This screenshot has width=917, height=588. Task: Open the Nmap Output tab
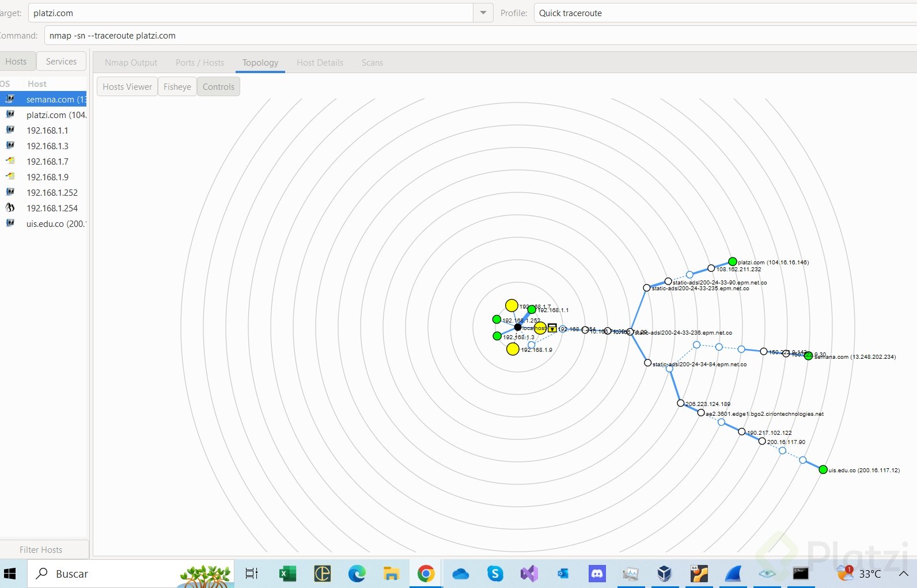click(x=131, y=62)
